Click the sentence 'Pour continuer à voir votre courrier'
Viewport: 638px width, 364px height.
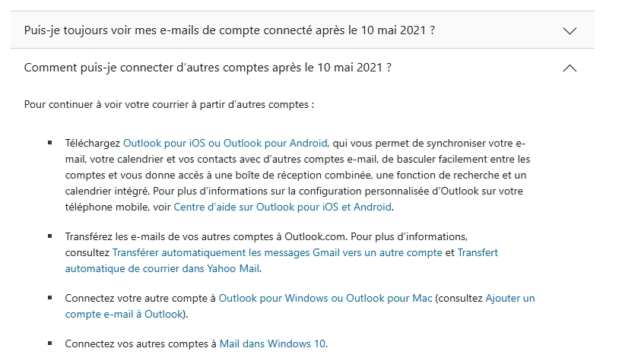[169, 105]
